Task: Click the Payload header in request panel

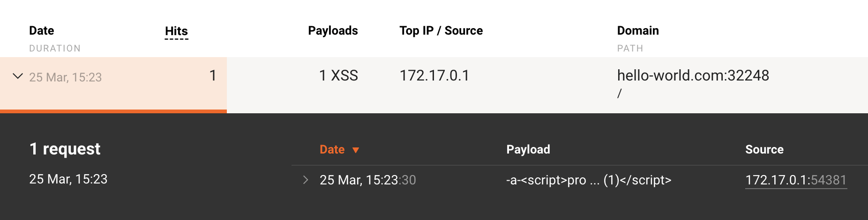Action: [528, 150]
